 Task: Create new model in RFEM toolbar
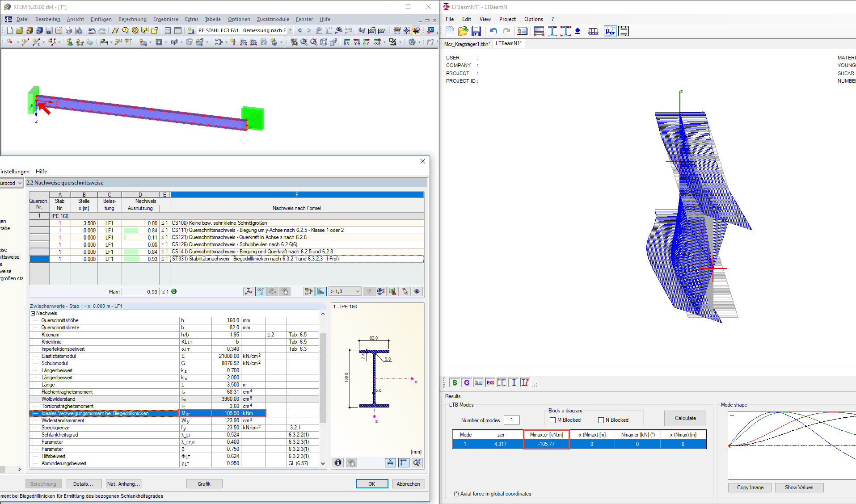(x=10, y=30)
